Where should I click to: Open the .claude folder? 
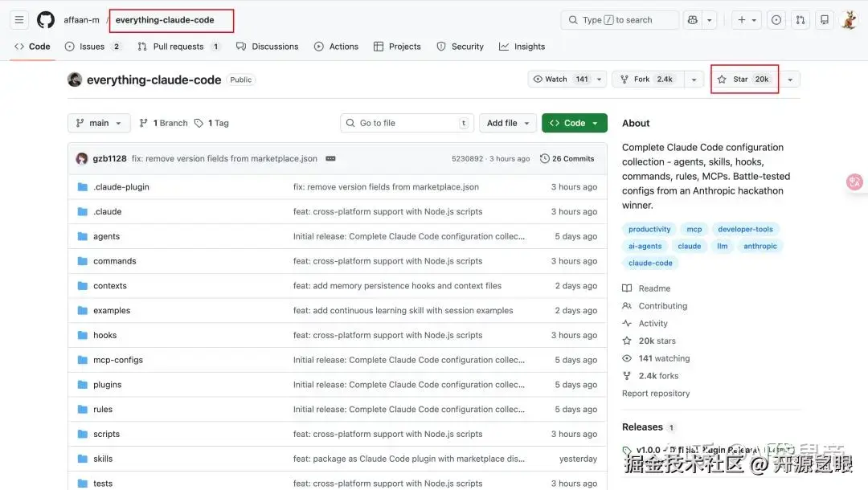(108, 212)
